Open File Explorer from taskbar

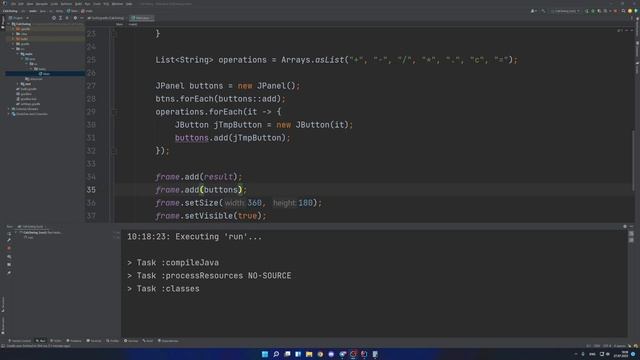coord(309,354)
